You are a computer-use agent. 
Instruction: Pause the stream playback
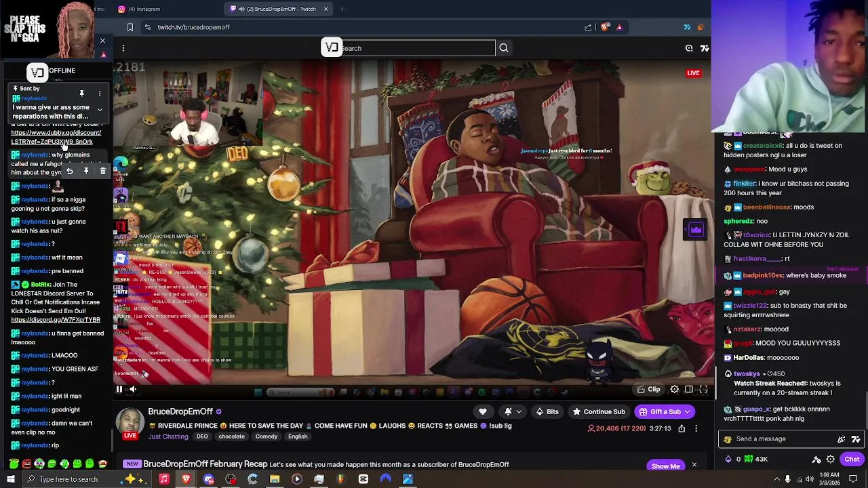(x=119, y=389)
